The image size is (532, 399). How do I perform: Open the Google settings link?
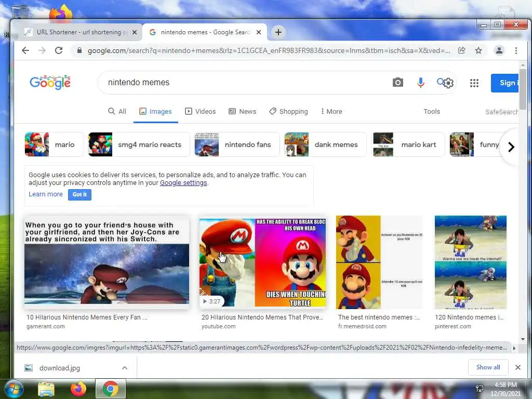coord(183,182)
